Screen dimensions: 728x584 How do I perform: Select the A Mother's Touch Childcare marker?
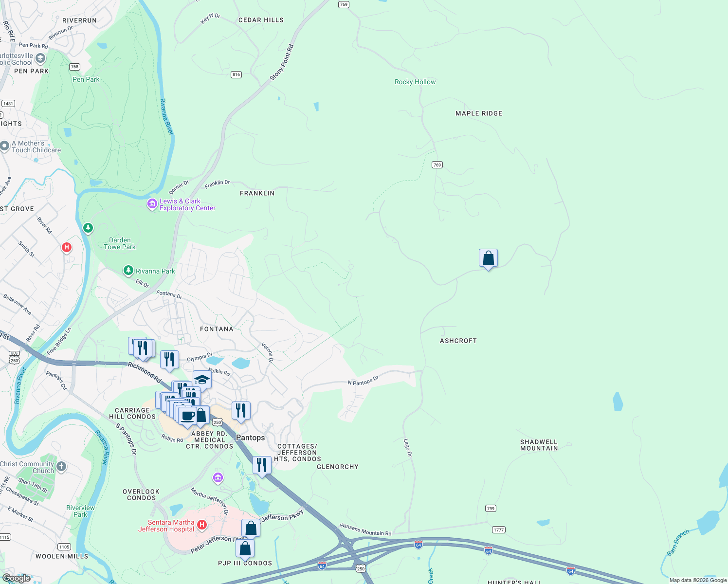(4, 145)
